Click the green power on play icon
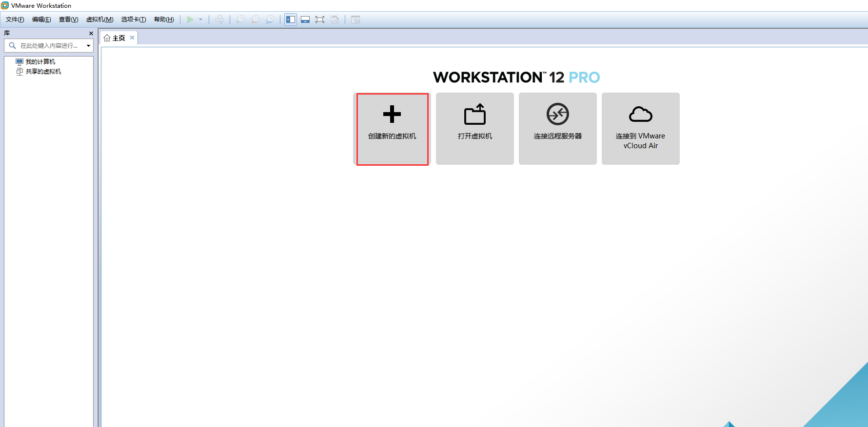The height and width of the screenshot is (427, 868). pos(190,19)
